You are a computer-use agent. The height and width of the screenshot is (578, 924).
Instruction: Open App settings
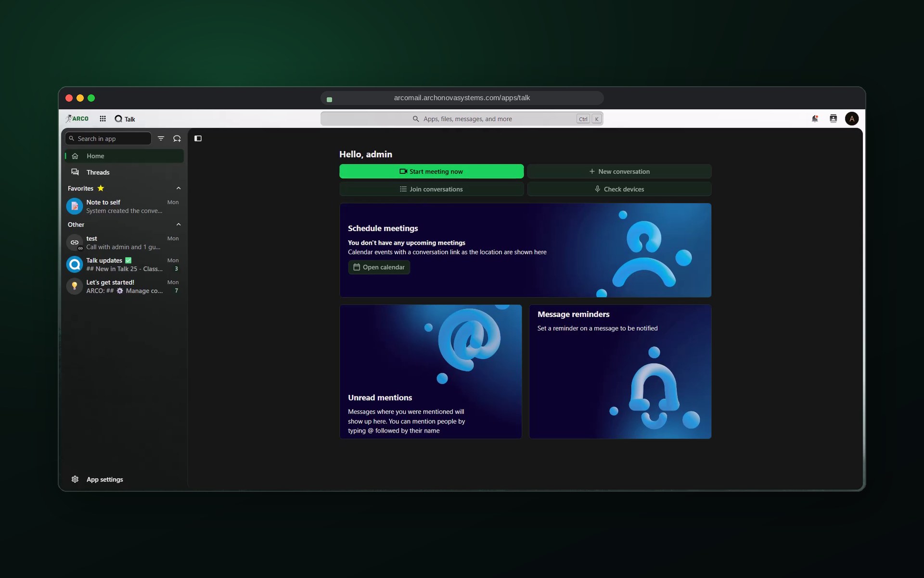point(124,479)
